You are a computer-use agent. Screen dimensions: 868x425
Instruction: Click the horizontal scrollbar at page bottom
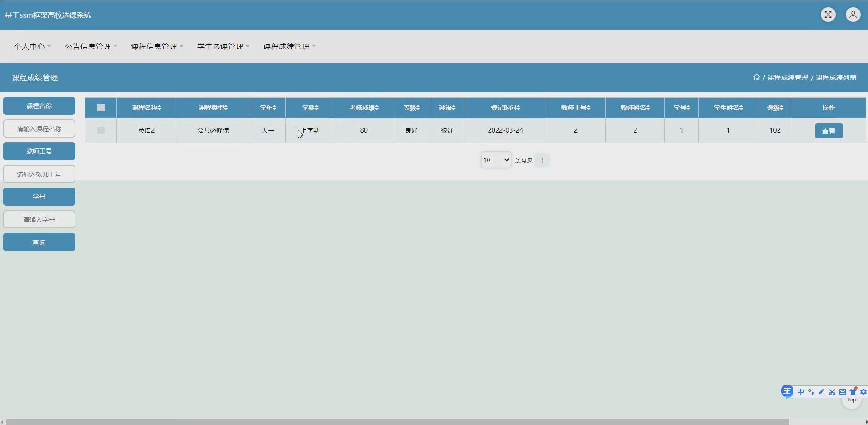click(397, 422)
